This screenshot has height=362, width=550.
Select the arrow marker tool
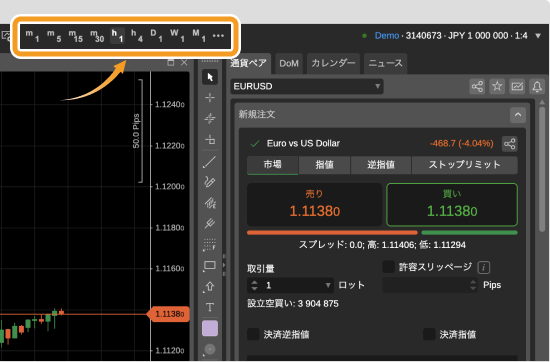210,287
